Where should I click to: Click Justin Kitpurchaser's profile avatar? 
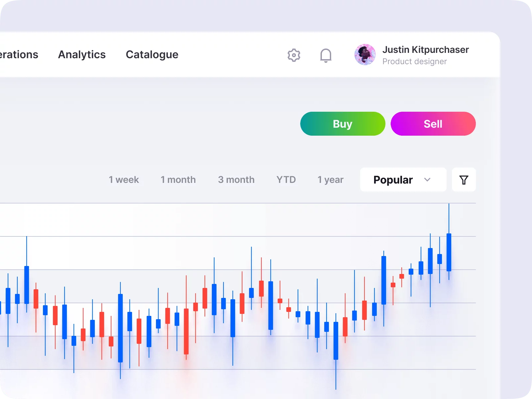[364, 55]
